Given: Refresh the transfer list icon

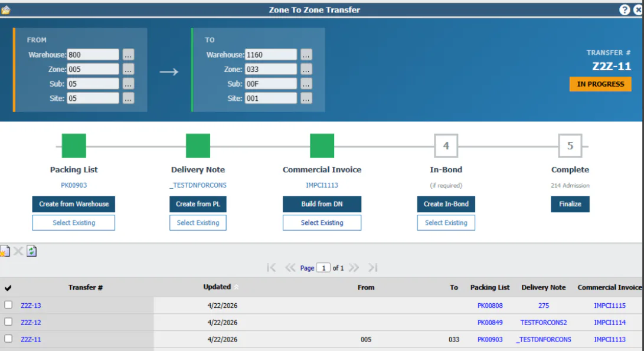Looking at the screenshot, I should (32, 251).
